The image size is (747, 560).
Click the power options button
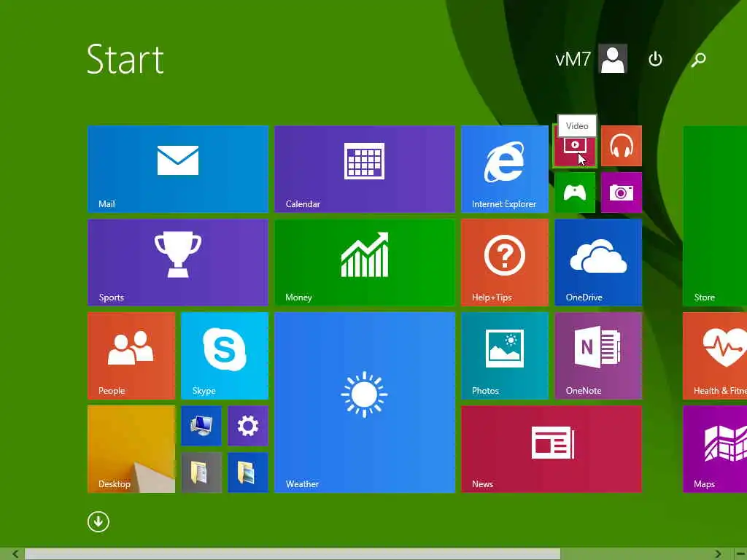655,59
